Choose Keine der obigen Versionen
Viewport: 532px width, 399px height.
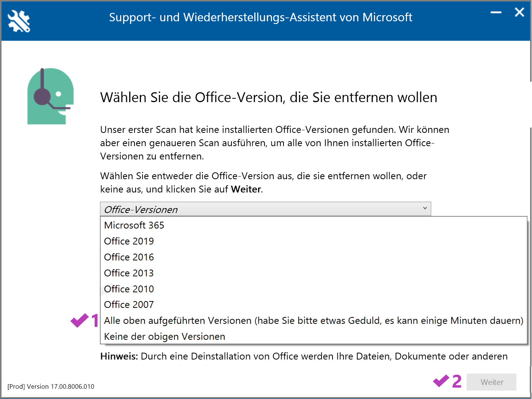point(165,336)
